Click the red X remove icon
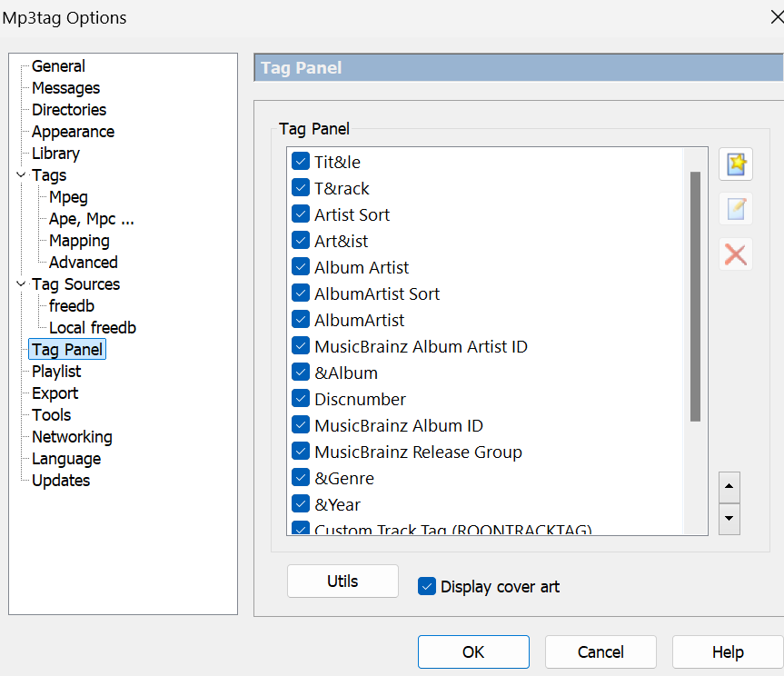The width and height of the screenshot is (784, 676). click(736, 254)
